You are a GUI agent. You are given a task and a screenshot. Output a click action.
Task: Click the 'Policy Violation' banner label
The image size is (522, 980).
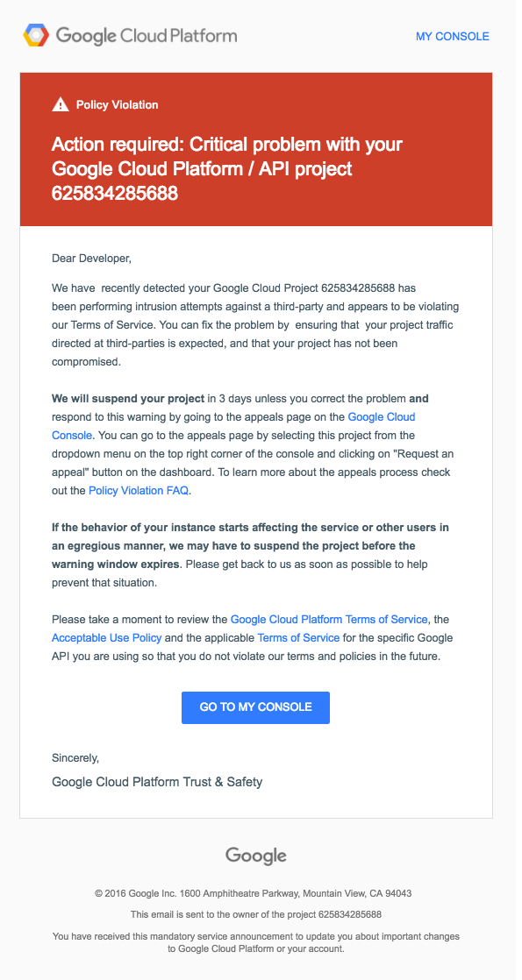coord(117,105)
